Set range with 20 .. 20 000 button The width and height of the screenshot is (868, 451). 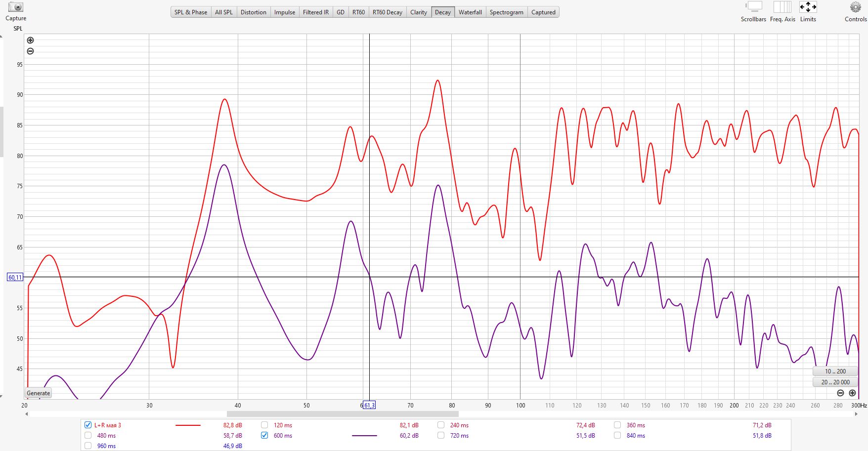pos(835,382)
